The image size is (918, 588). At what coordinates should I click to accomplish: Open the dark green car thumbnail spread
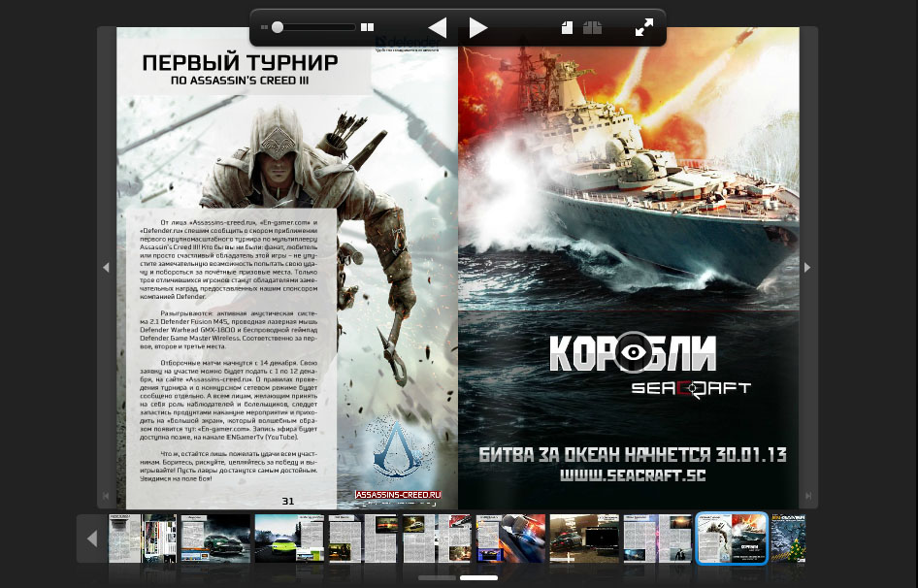tap(215, 539)
